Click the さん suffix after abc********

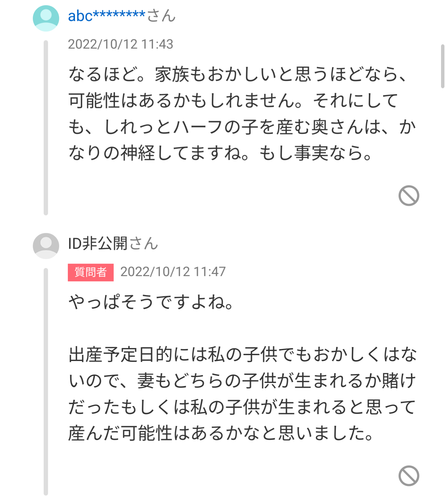click(161, 16)
